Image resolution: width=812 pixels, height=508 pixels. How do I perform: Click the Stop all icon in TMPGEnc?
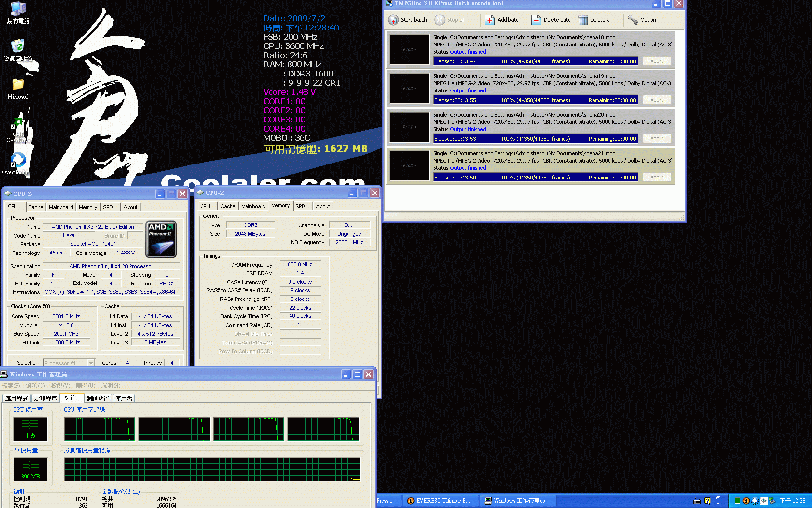click(x=439, y=20)
